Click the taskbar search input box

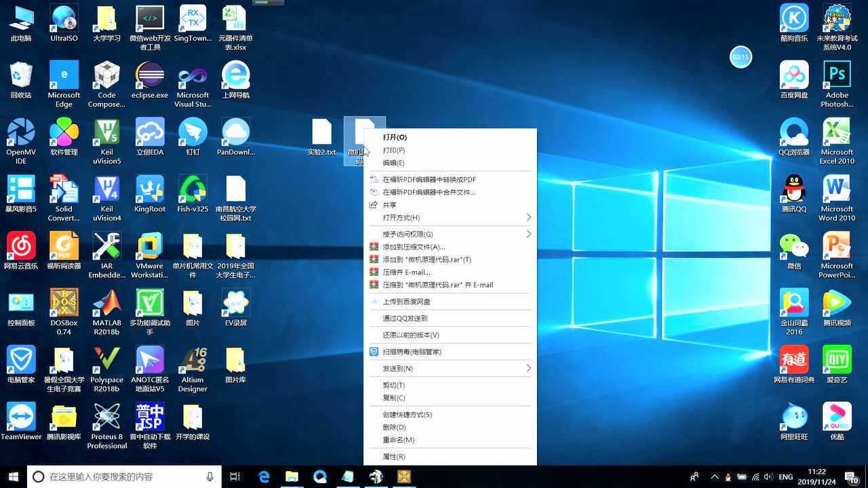(122, 476)
